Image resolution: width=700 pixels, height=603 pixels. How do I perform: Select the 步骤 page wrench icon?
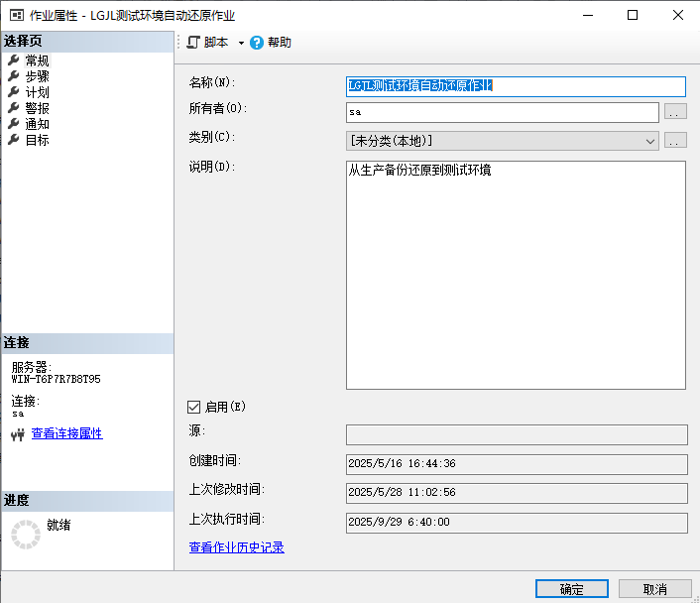pos(14,76)
